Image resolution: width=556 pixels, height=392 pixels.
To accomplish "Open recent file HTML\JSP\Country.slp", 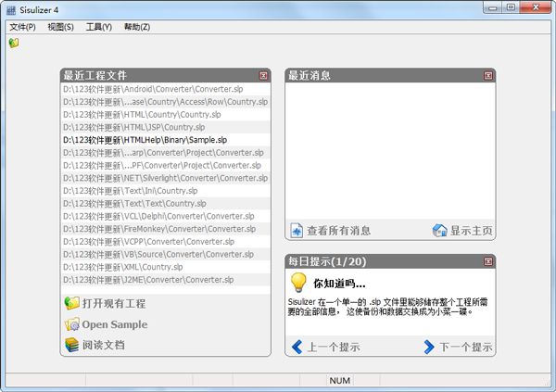I will tap(166, 127).
